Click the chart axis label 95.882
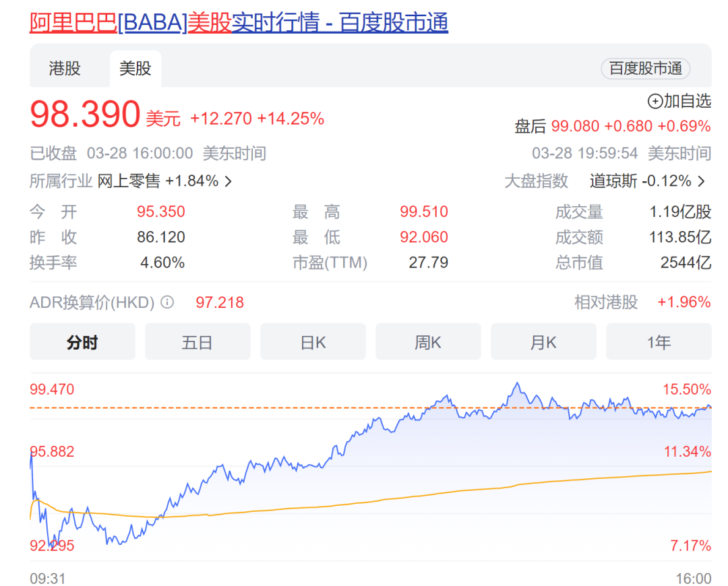 coord(52,451)
